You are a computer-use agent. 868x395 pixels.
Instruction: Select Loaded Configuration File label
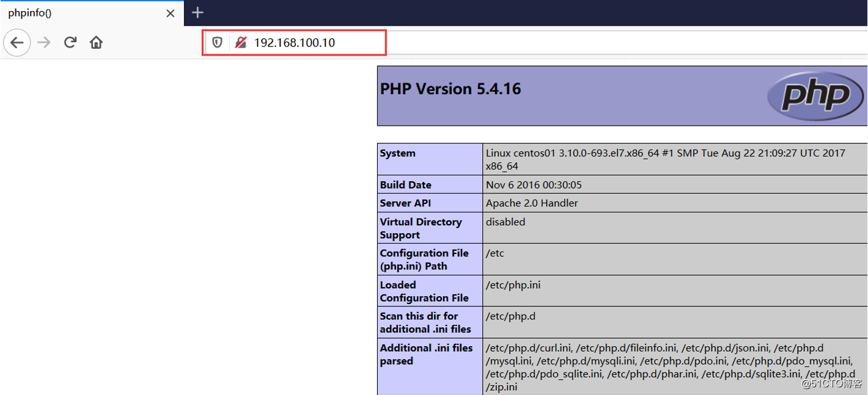pos(424,291)
